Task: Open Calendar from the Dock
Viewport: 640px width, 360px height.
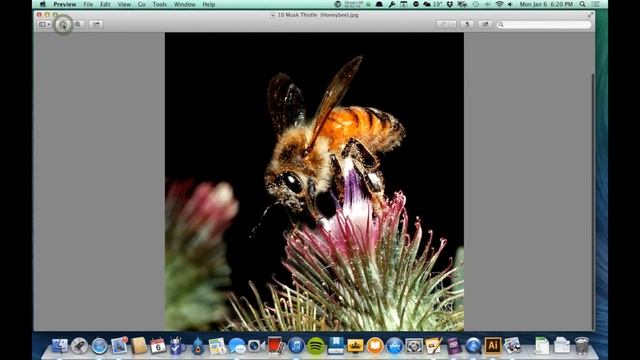Action: click(x=158, y=346)
